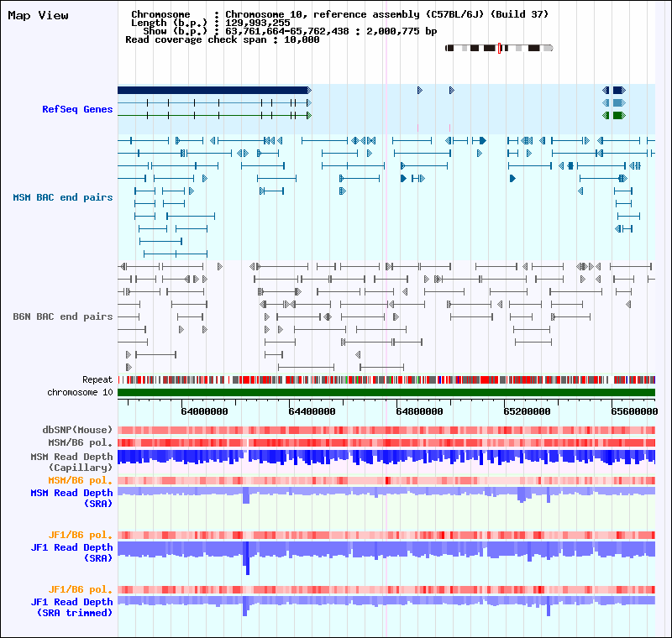Click the MSM Read Depth (Capillary) label
The width and height of the screenshot is (672, 638).
71,462
